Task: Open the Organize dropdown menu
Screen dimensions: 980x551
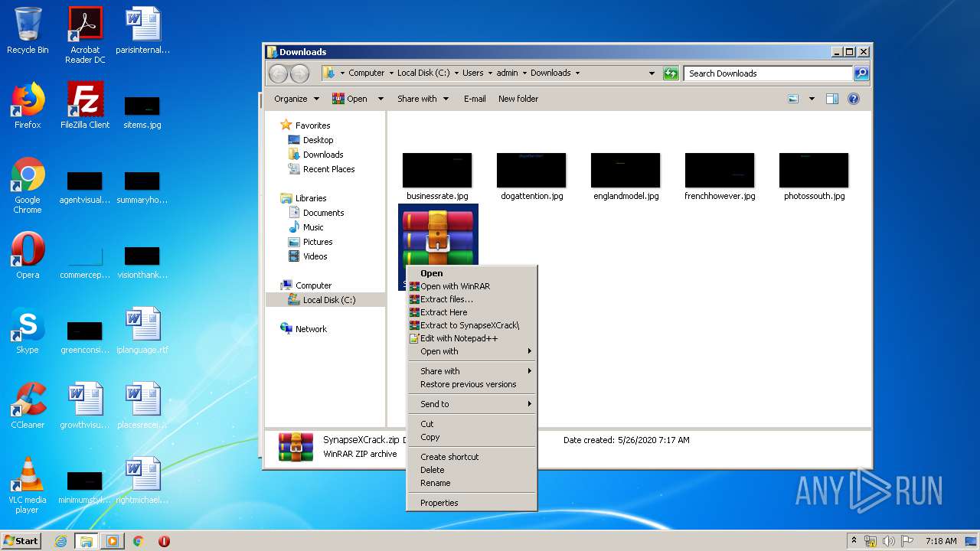Action: point(297,99)
